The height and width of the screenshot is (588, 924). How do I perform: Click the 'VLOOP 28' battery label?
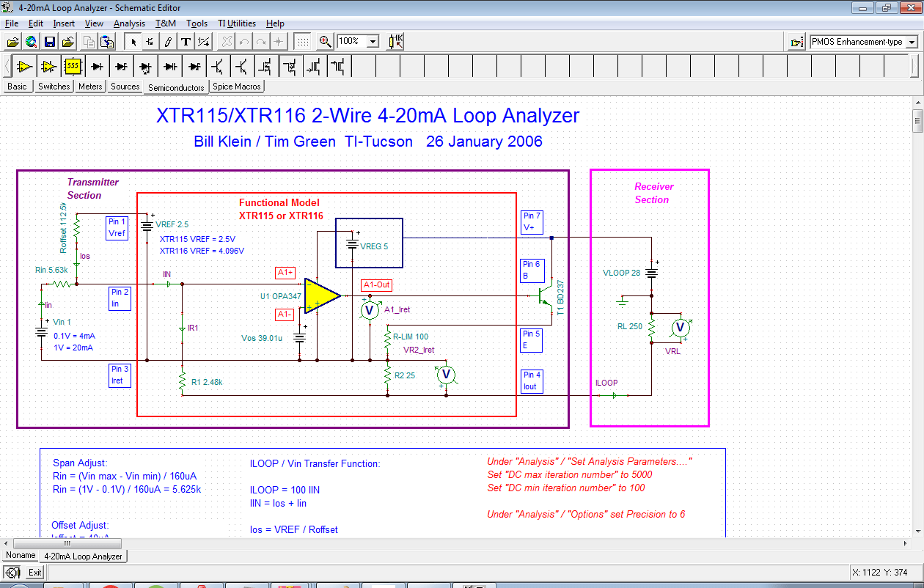click(x=621, y=273)
